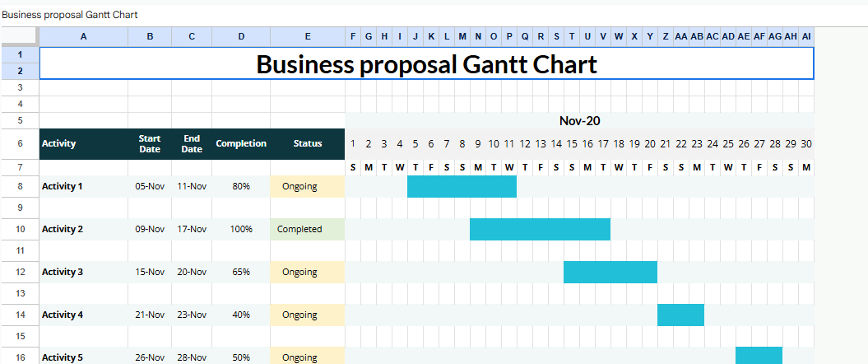868x364 pixels.
Task: Click the Business proposal Gantt Chart title cell
Action: (426, 63)
